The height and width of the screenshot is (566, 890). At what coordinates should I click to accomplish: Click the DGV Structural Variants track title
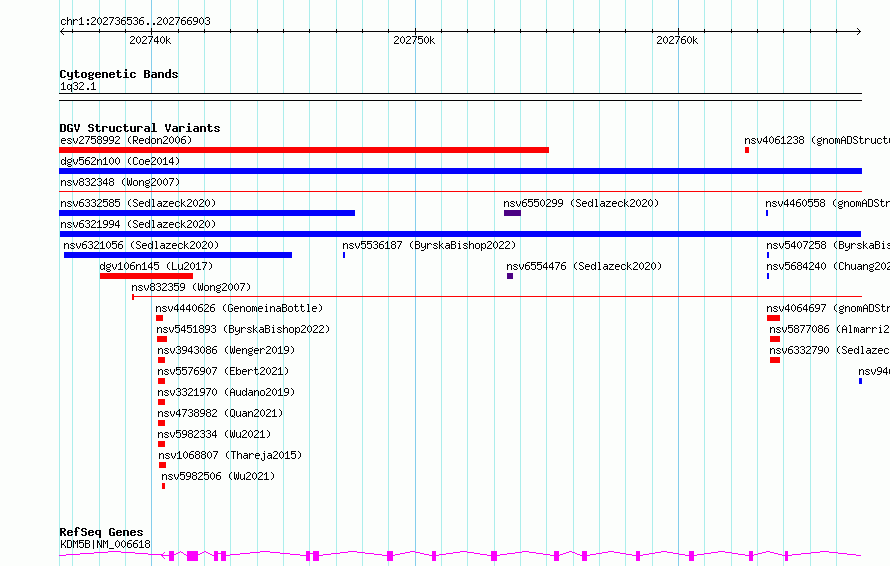140,128
